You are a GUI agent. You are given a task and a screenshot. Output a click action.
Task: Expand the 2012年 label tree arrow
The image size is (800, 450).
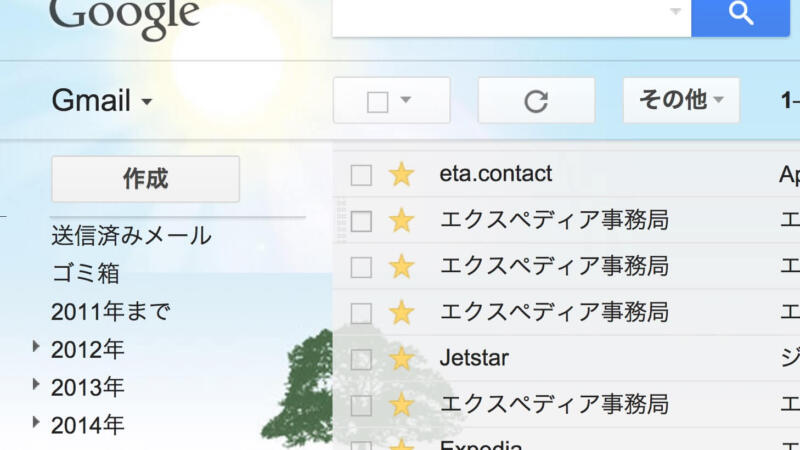pos(36,347)
